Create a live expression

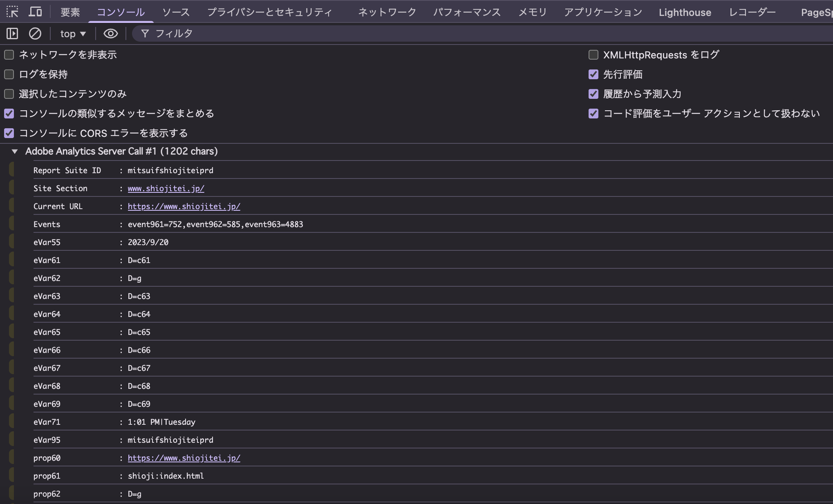coord(110,33)
